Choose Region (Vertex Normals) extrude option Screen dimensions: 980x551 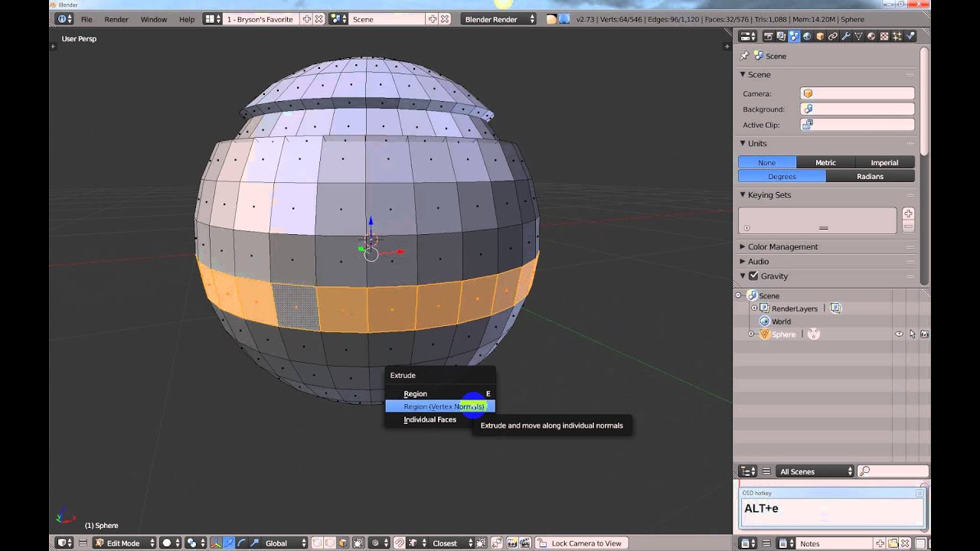[440, 406]
